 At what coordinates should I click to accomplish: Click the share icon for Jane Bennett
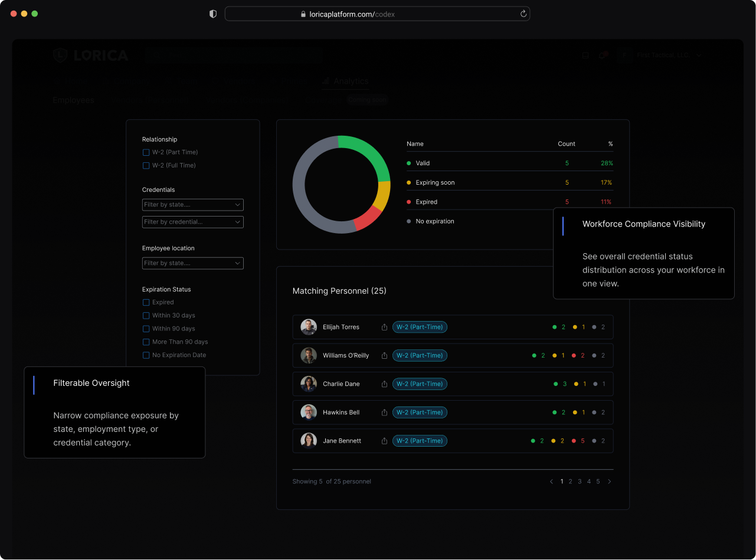384,441
